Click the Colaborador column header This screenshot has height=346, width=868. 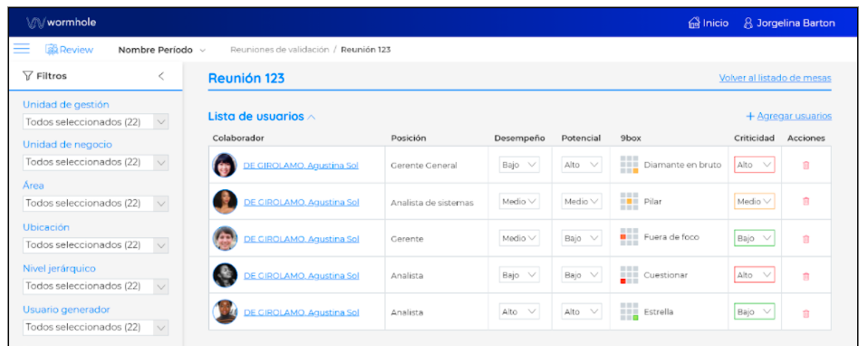click(238, 138)
